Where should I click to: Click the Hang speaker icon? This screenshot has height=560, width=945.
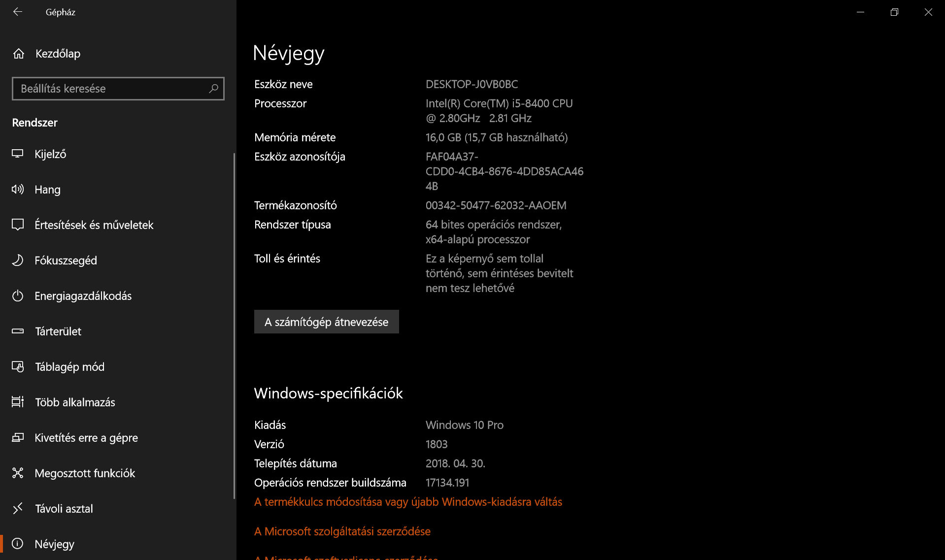(18, 189)
